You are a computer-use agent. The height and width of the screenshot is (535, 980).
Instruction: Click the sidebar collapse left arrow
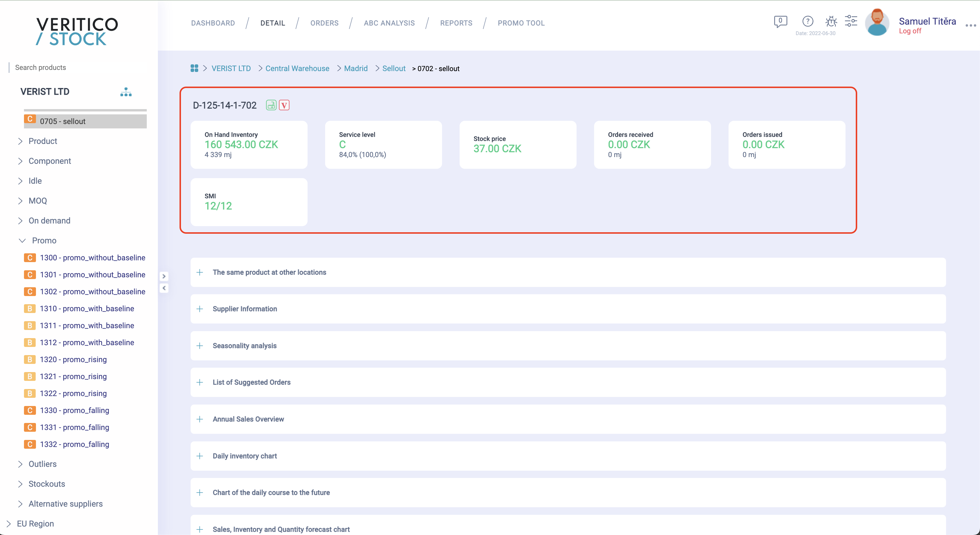pyautogui.click(x=164, y=288)
